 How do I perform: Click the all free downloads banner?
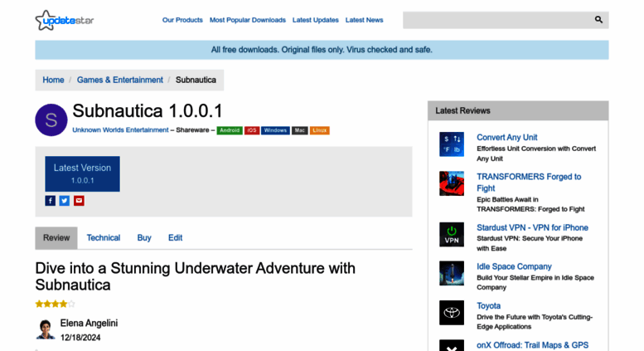pyautogui.click(x=322, y=50)
